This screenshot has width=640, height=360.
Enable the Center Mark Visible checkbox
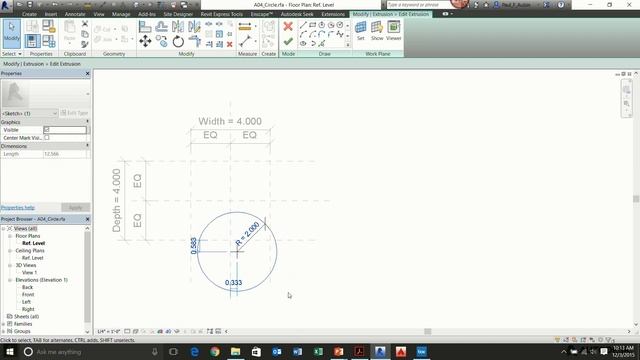[47, 138]
